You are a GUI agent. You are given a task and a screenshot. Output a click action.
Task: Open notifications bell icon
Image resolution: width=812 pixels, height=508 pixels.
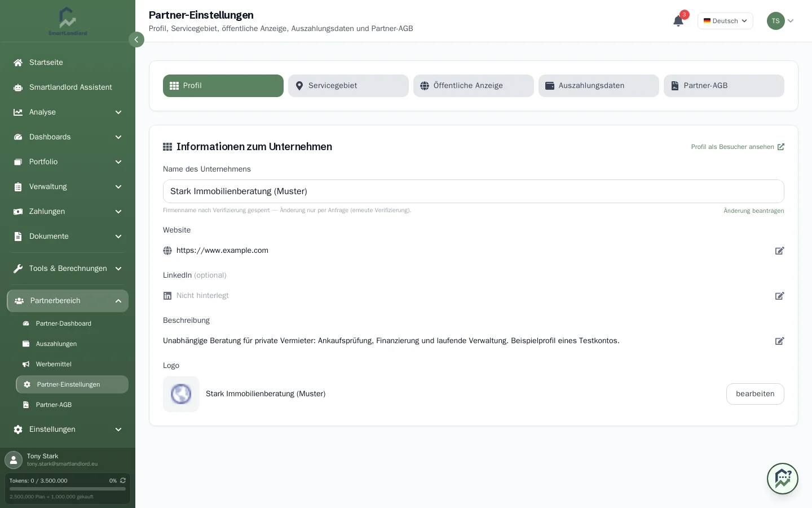point(678,21)
